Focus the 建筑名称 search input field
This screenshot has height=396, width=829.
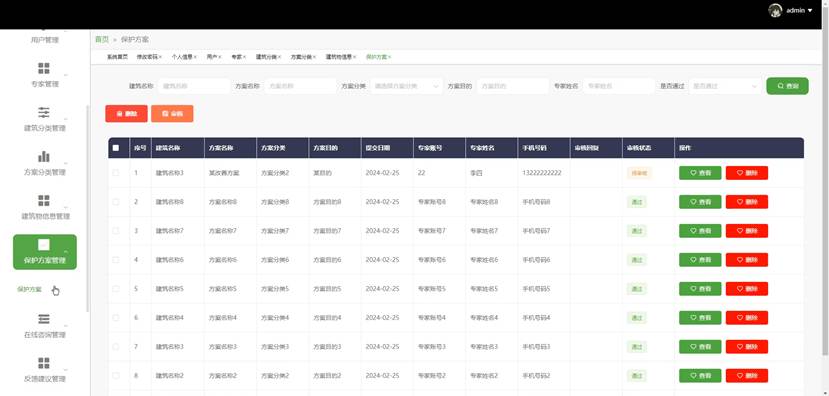(194, 86)
